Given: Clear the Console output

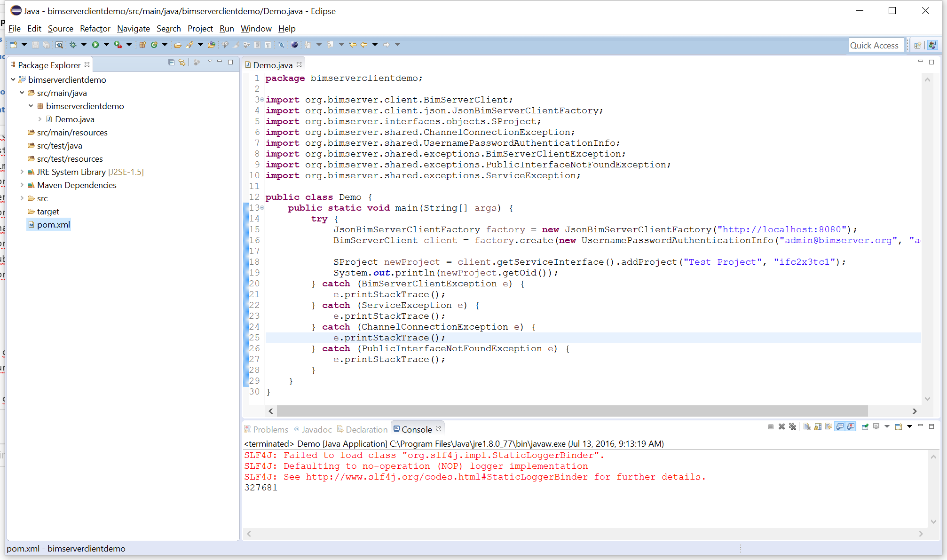Looking at the screenshot, I should point(807,426).
